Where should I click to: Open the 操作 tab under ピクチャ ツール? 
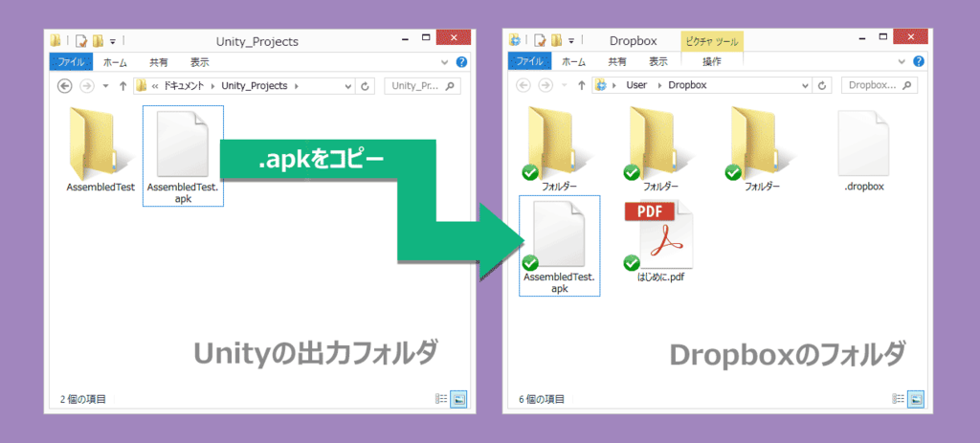(x=712, y=61)
